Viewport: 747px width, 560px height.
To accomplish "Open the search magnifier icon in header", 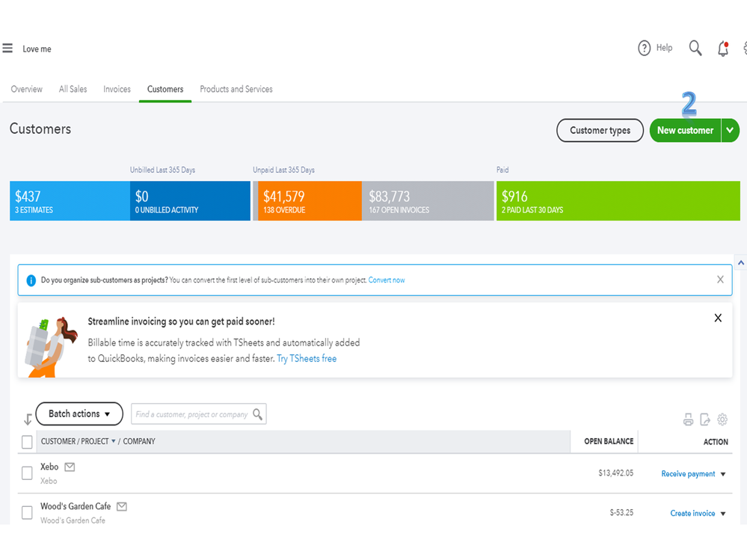I will coord(695,49).
